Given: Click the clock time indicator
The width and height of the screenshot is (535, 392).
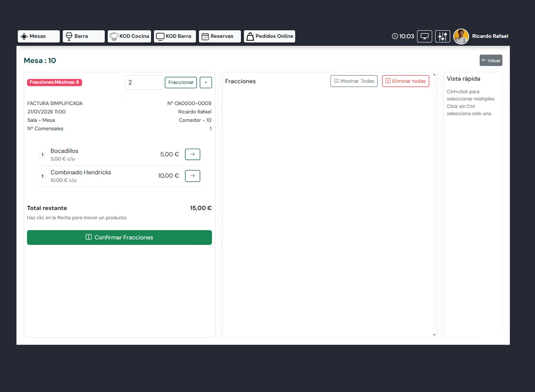Looking at the screenshot, I should (x=403, y=36).
